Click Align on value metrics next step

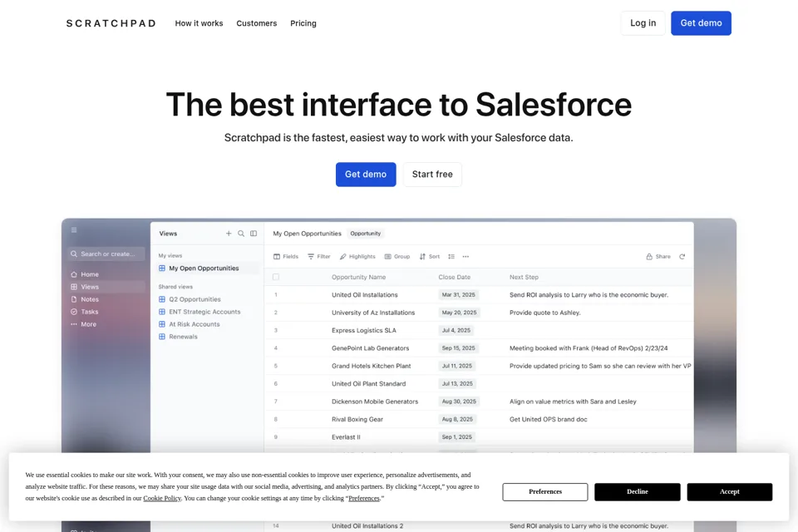[573, 401]
